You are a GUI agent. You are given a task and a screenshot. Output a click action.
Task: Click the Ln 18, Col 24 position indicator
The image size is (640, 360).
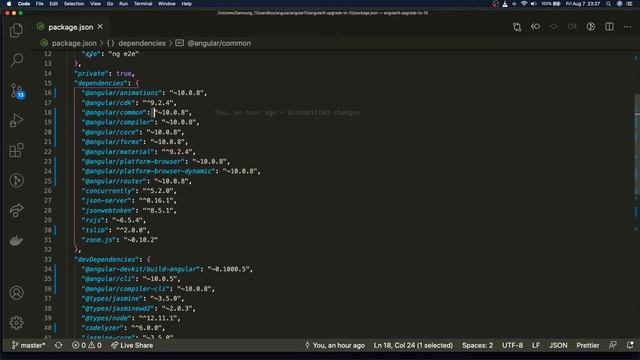[413, 345]
